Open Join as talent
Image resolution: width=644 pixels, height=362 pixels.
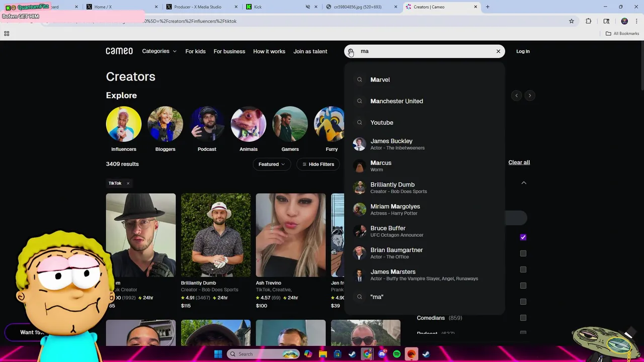(310, 51)
